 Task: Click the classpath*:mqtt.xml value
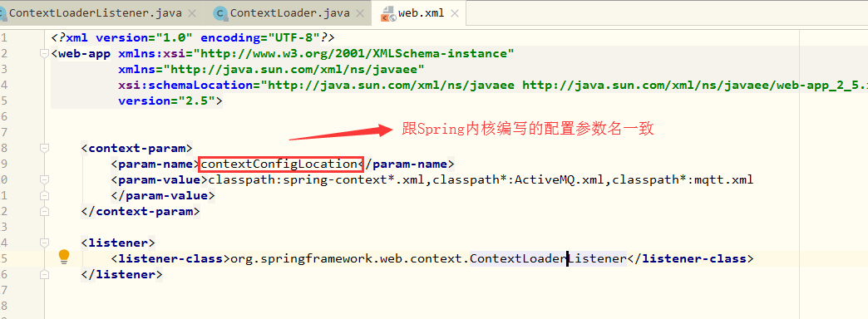(683, 179)
